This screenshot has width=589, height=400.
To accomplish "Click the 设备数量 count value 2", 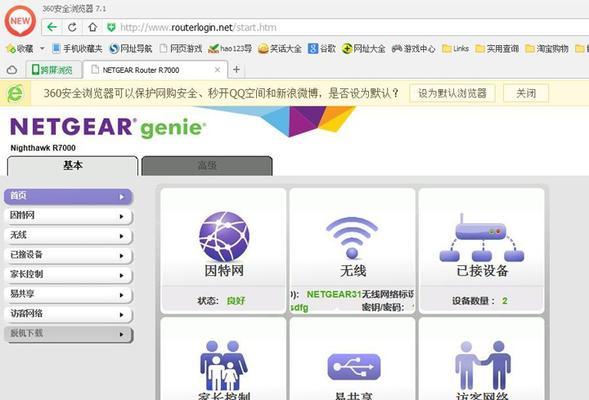I will 504,300.
